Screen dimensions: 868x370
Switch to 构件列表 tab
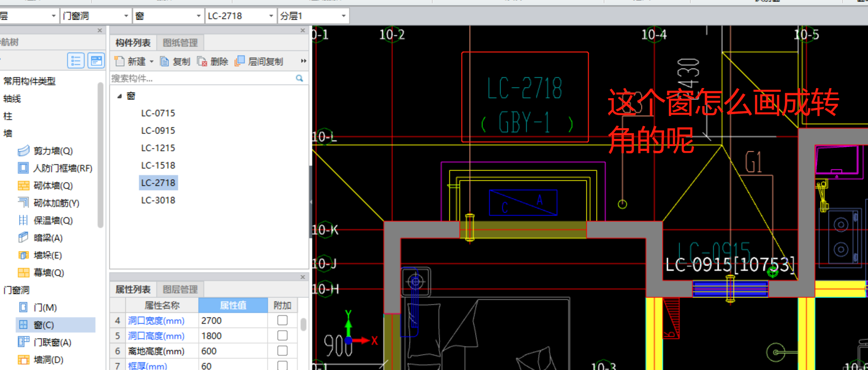pos(133,43)
